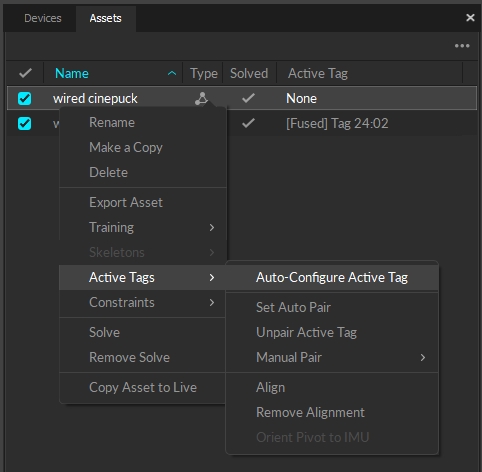Image resolution: width=482 pixels, height=472 pixels.
Task: Click the Solved checkmark in the second asset row
Action: coord(248,123)
